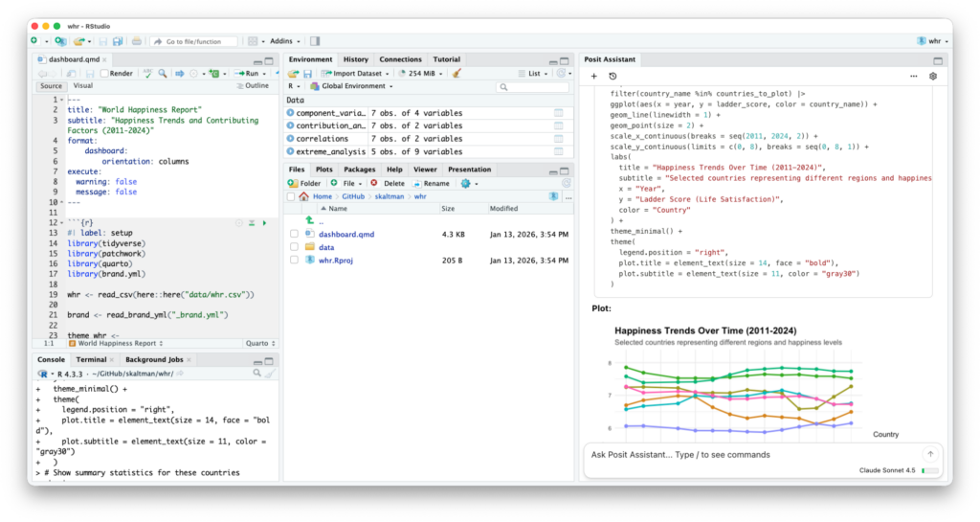This screenshot has height=522, width=980.
Task: Click in the Go to file/function field
Action: pyautogui.click(x=193, y=41)
